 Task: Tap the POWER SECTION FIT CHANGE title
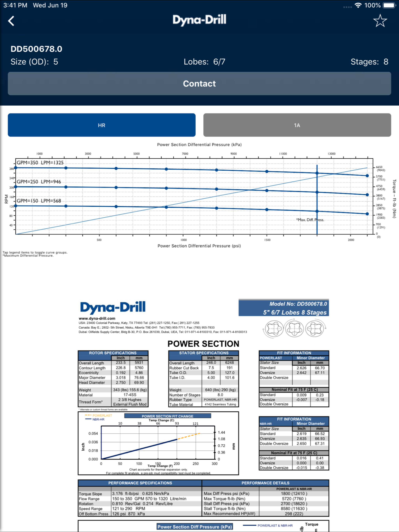point(168,416)
